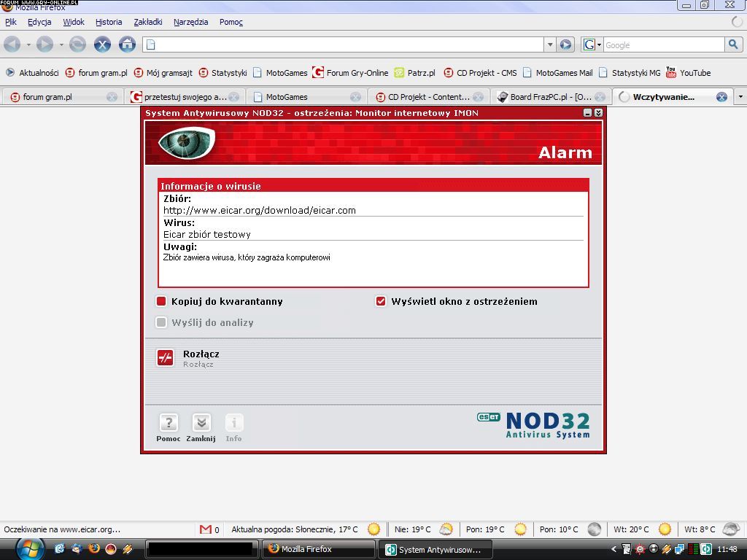
Task: Open the Statystyki bookmark
Action: 223,73
